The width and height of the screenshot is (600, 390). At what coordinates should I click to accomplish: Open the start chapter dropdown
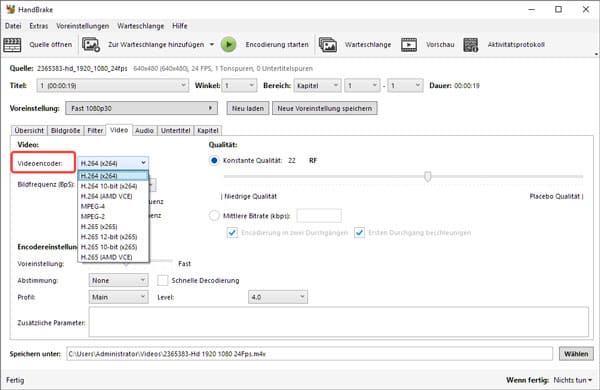(362, 85)
